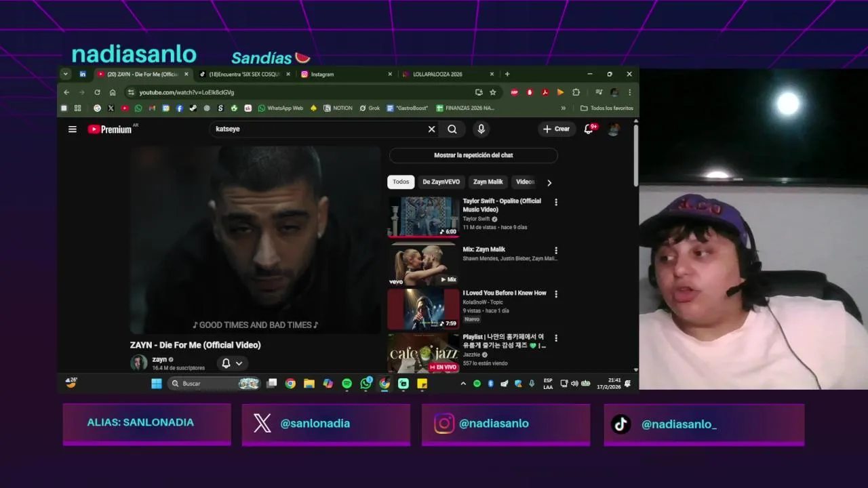Open options for Mix: Zayn Malik
Image resolution: width=868 pixels, height=488 pixels.
[x=556, y=250]
